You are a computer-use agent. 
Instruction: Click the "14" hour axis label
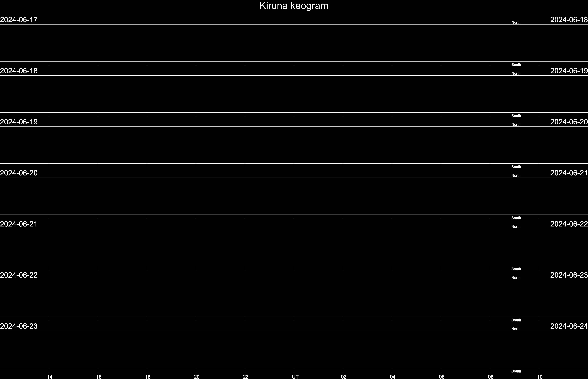50,377
